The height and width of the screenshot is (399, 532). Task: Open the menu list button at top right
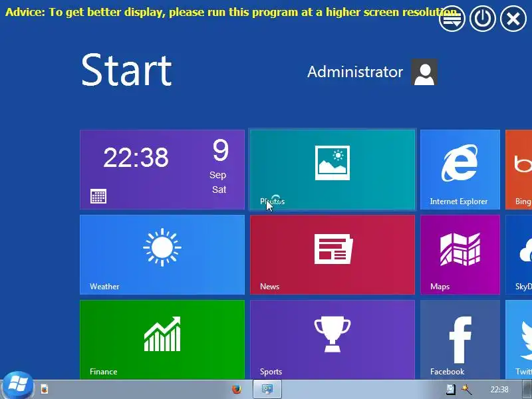(452, 19)
